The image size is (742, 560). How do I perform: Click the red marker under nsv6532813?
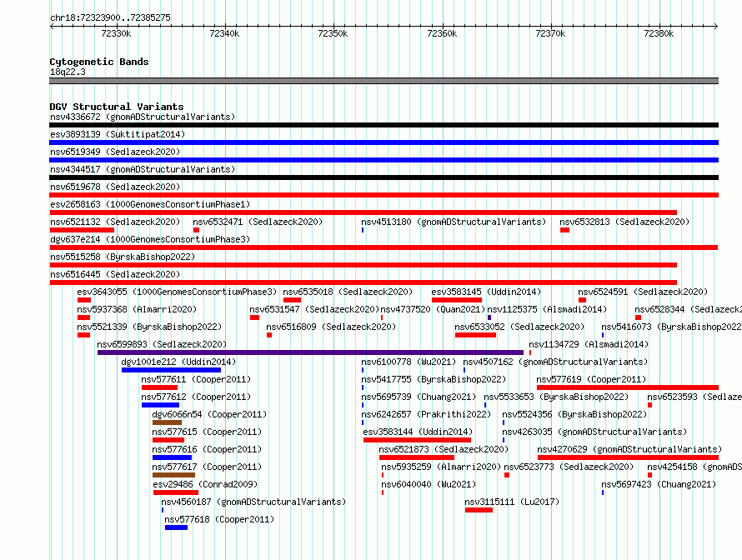(x=564, y=230)
